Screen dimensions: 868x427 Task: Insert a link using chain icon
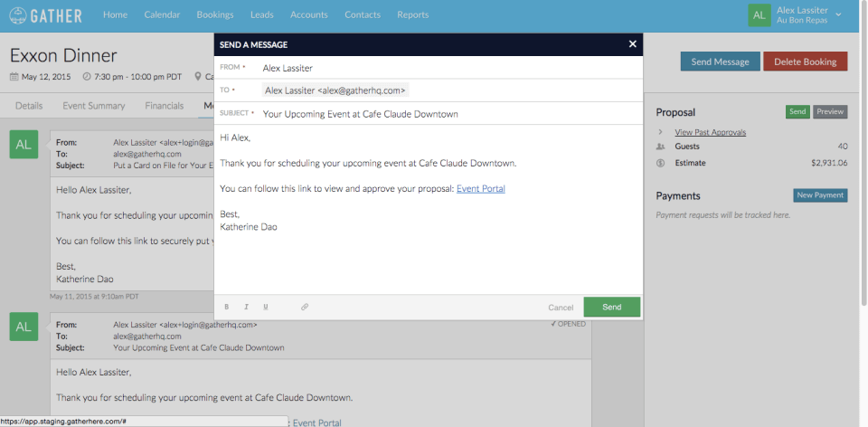[305, 307]
